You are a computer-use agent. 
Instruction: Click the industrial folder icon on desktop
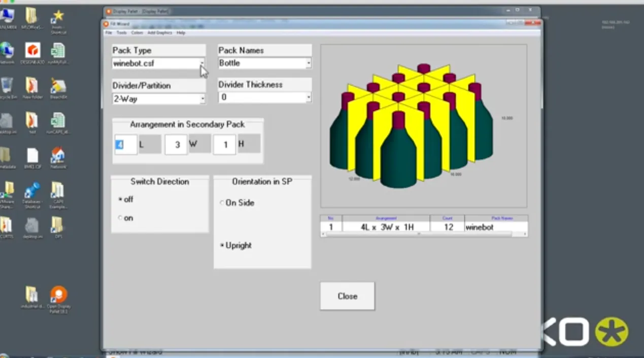(x=31, y=295)
